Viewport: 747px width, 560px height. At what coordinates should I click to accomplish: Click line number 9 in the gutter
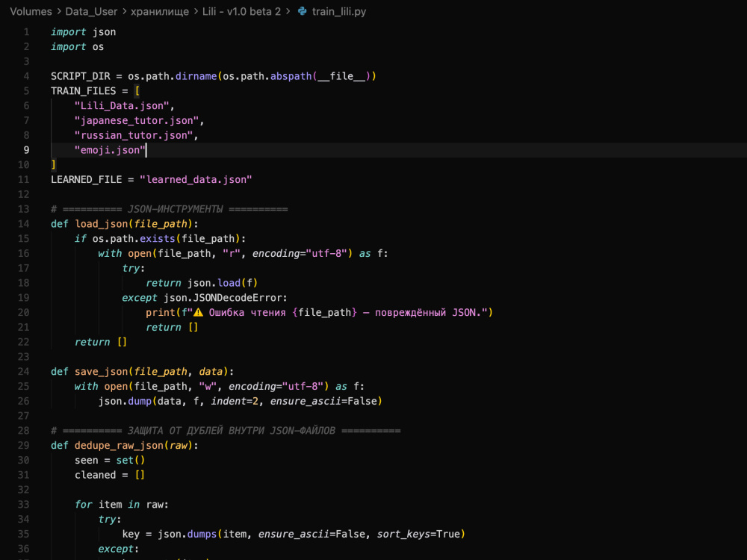click(x=27, y=150)
